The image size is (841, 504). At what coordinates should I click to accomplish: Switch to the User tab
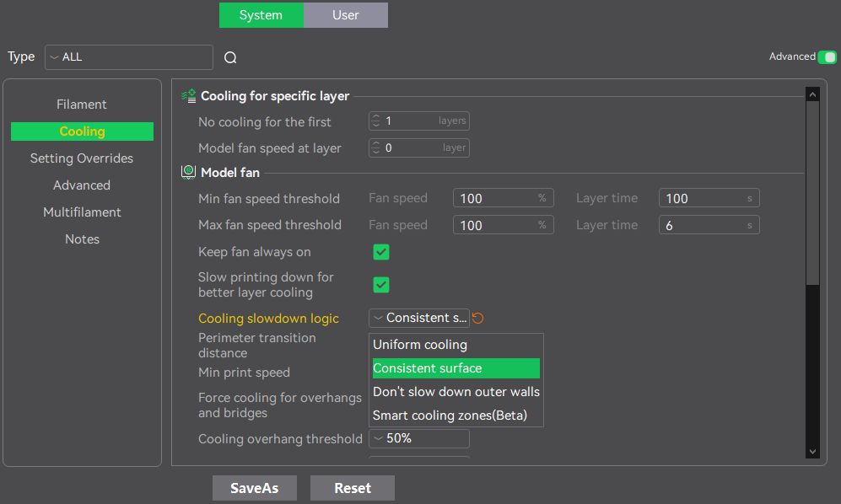(346, 15)
